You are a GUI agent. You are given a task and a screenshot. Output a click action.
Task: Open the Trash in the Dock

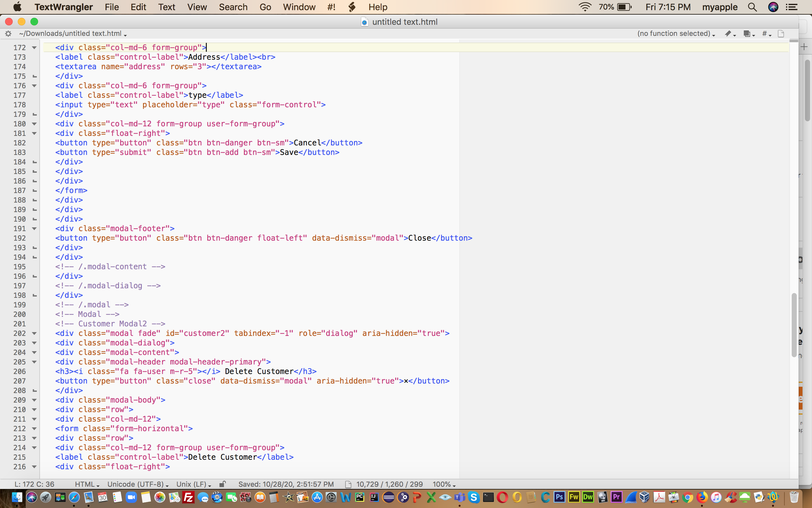[794, 497]
